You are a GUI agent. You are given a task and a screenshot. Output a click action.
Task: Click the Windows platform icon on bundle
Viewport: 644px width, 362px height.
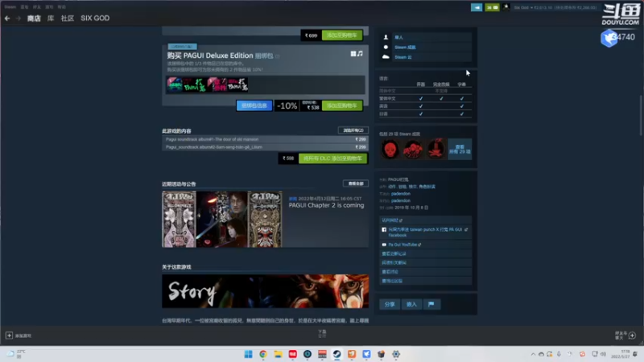tap(353, 54)
